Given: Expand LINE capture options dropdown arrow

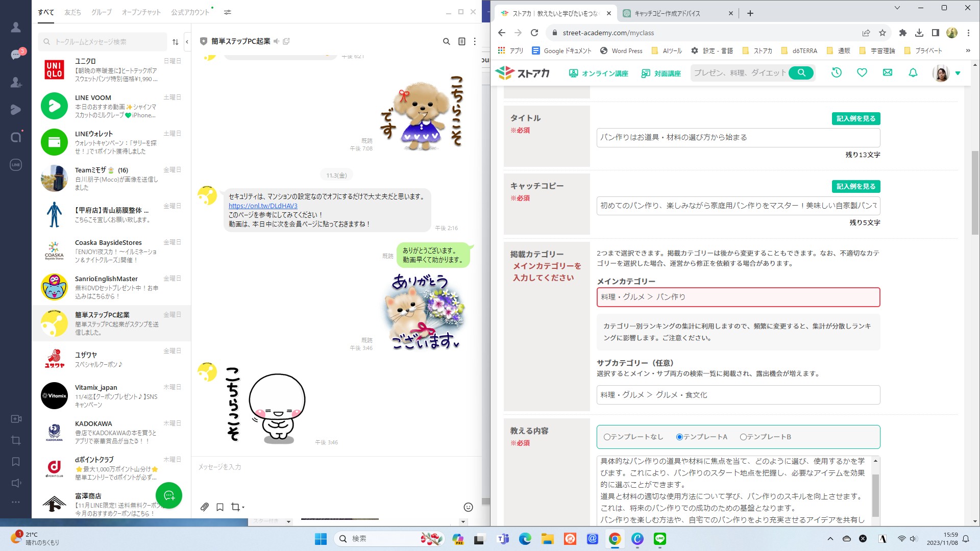Looking at the screenshot, I should click(x=243, y=507).
